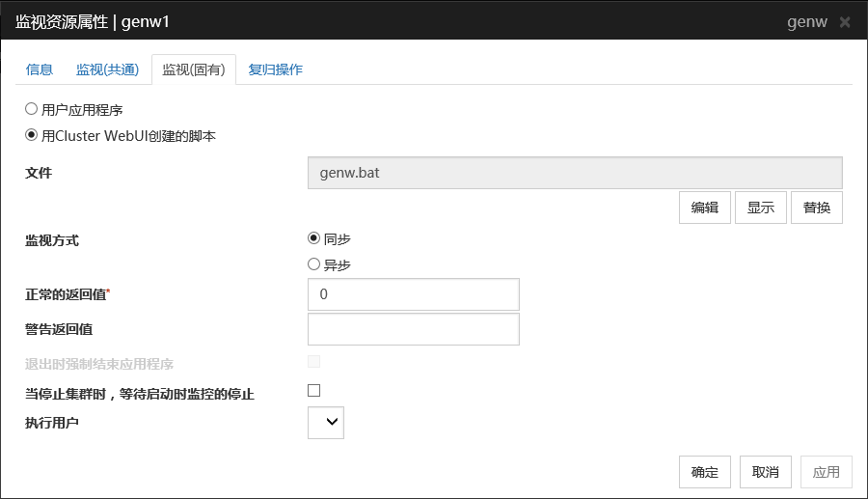The image size is (868, 499).
Task: Focus the 正常的返回值 input field
Action: (413, 294)
